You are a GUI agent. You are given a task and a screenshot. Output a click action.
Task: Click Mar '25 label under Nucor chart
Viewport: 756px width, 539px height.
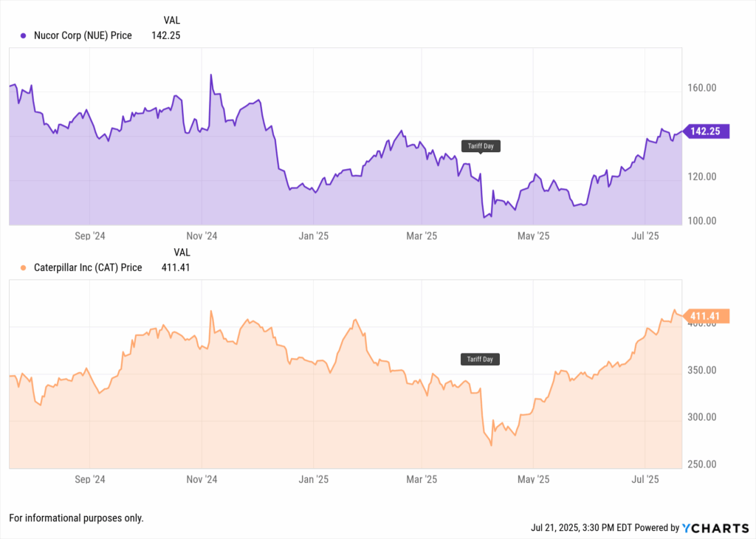click(x=422, y=236)
